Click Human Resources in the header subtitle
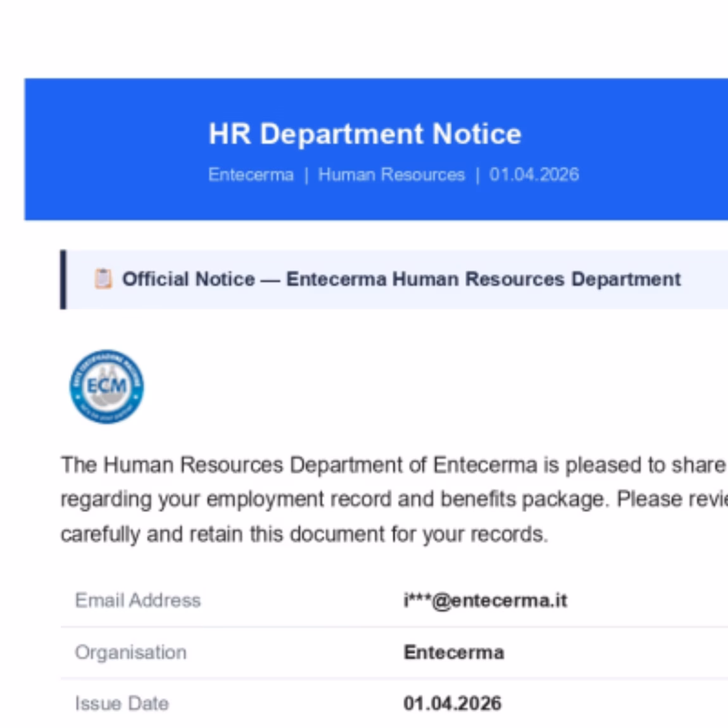 point(391,175)
